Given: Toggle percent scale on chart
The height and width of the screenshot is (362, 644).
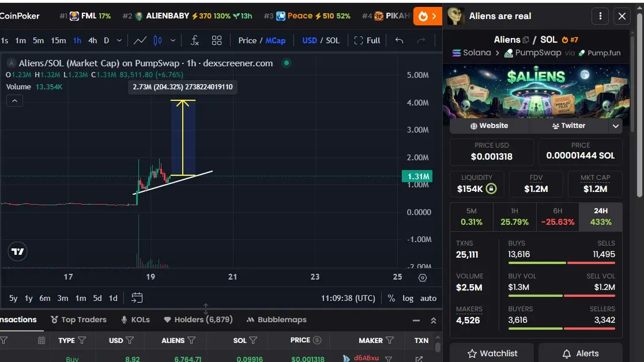Looking at the screenshot, I should tap(391, 299).
